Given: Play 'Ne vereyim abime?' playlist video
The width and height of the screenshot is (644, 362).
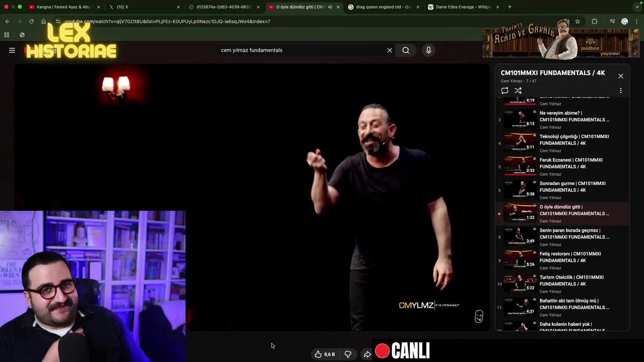Looking at the screenshot, I should coord(562,120).
